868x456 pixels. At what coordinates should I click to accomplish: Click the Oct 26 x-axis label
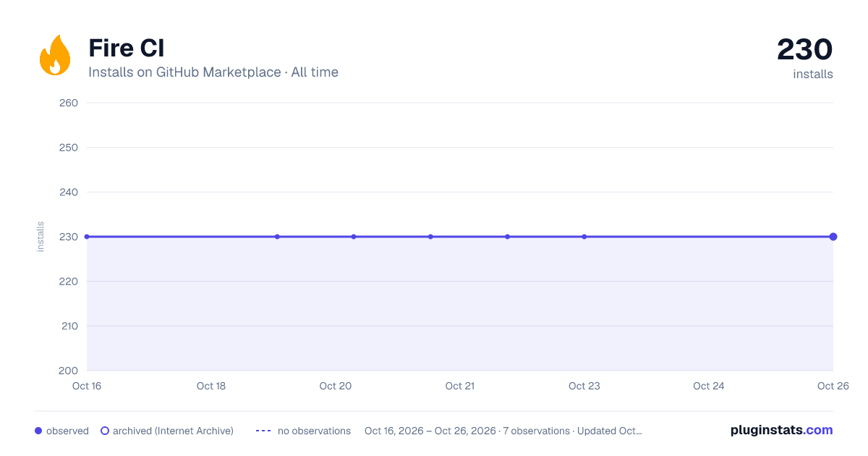coord(832,386)
